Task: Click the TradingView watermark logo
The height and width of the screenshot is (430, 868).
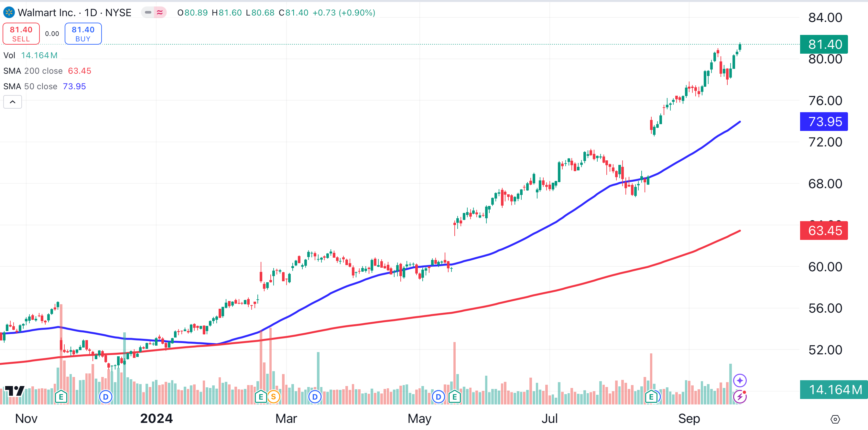Action: [14, 391]
